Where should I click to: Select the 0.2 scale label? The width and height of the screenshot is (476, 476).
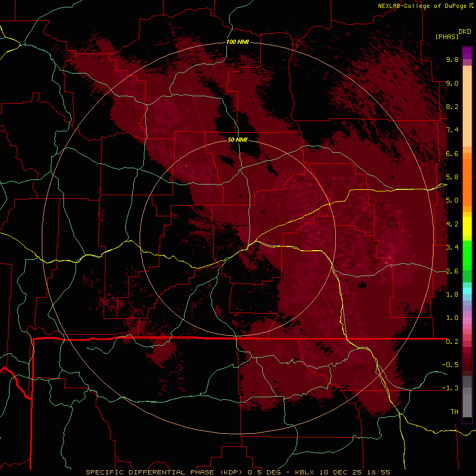pos(452,342)
